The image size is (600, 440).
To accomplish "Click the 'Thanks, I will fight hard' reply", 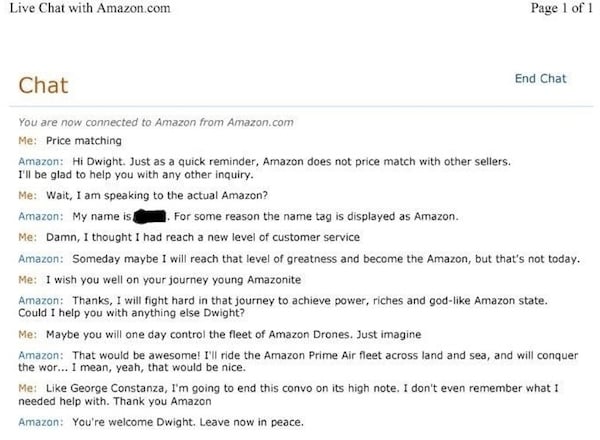I will [x=310, y=300].
